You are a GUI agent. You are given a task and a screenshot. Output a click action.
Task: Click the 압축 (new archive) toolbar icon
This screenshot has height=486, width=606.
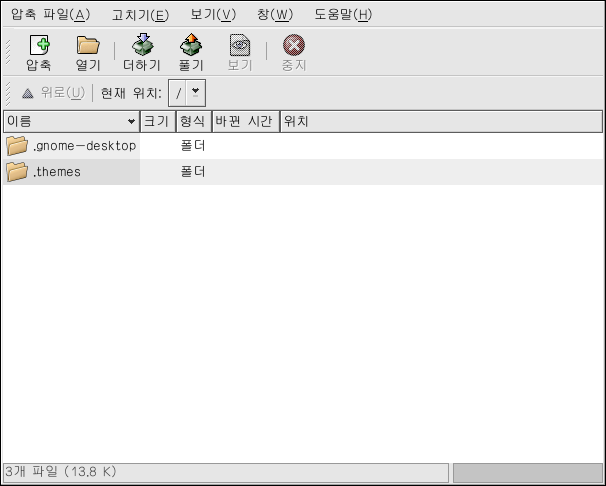(39, 45)
